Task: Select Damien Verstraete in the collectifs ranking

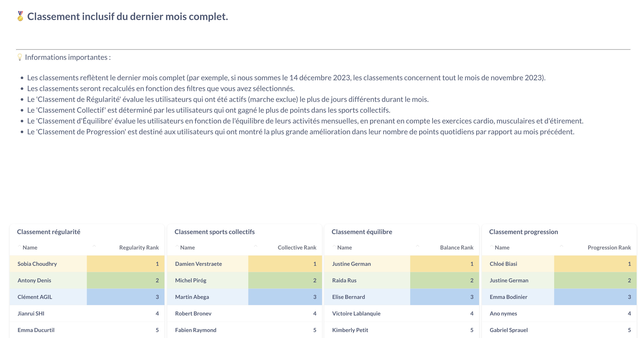Action: pos(199,264)
